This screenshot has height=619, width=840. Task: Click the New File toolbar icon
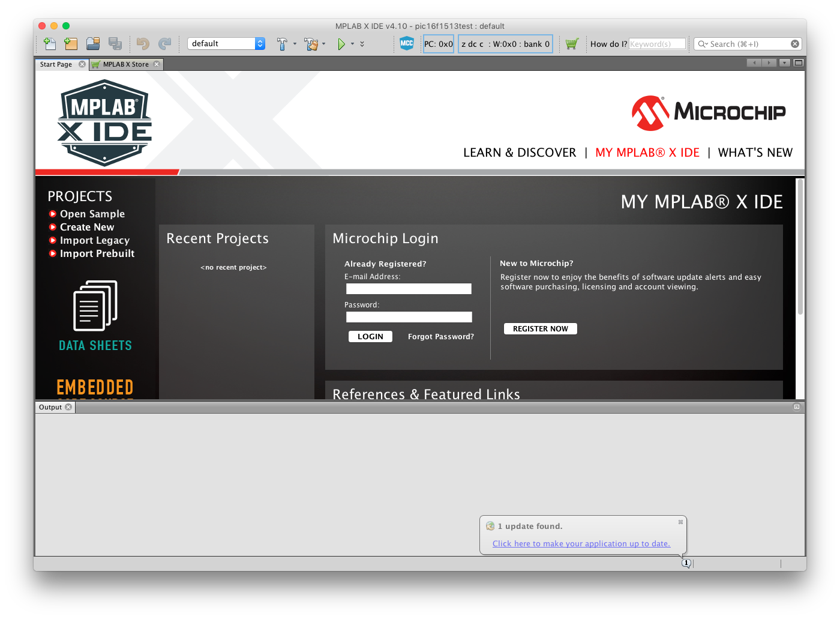click(x=50, y=44)
